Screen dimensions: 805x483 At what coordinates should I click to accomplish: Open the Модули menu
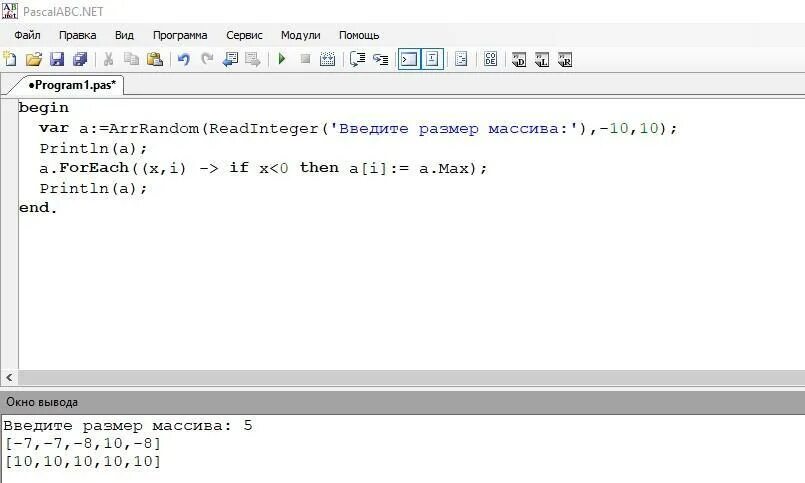(300, 35)
